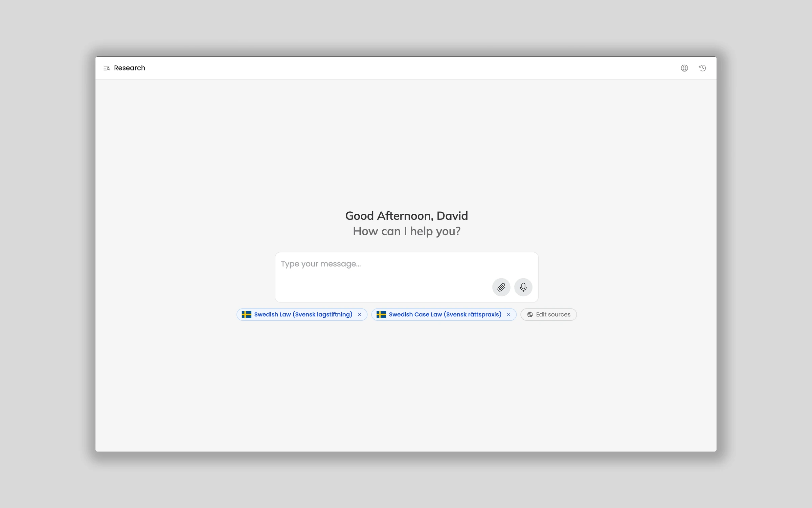Click the Swedish flag on Swedish Law chip
Image resolution: width=812 pixels, height=508 pixels.
click(246, 315)
